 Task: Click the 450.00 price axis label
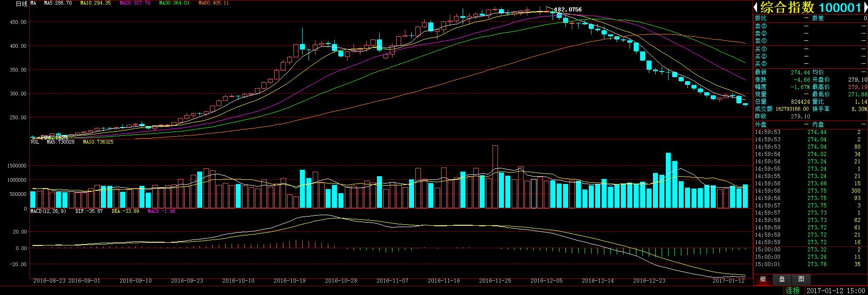pos(18,22)
